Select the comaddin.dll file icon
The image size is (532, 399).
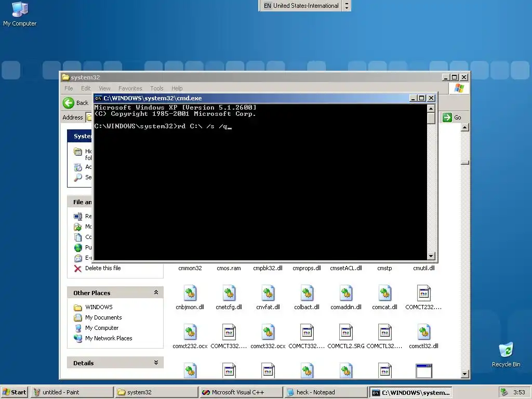(x=345, y=293)
